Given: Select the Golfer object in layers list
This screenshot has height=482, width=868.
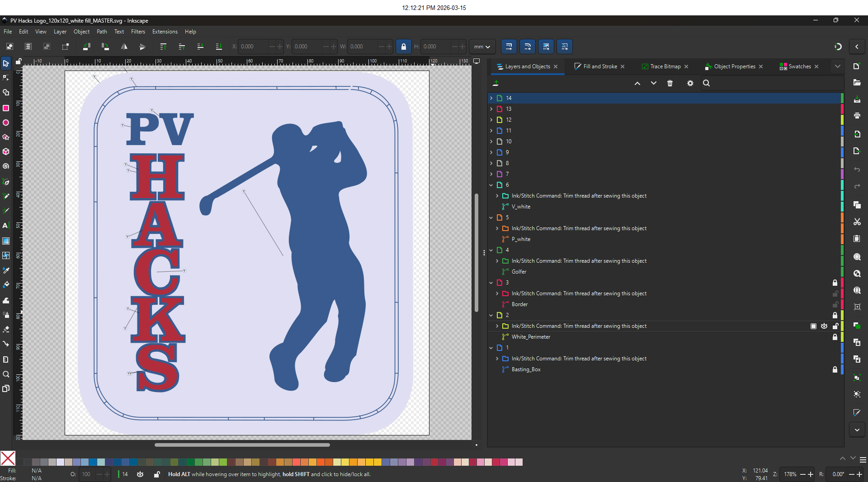Looking at the screenshot, I should point(519,272).
